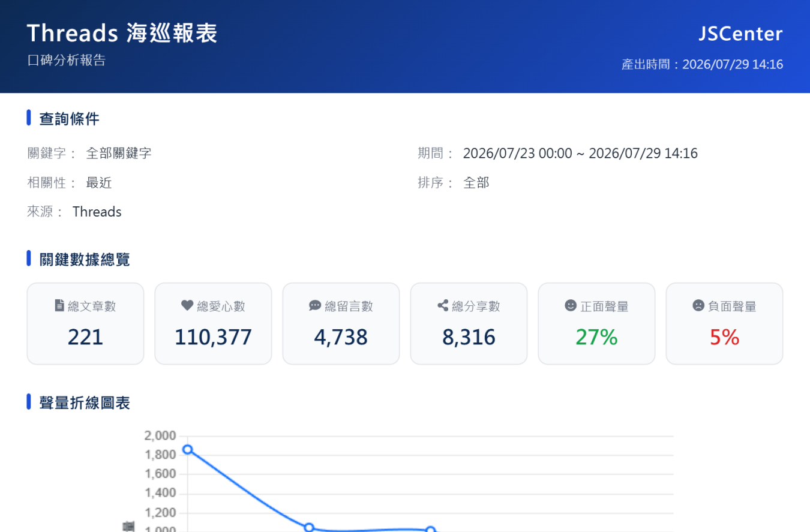Click the value 8,316 in the shares card
The image size is (810, 532).
click(469, 338)
